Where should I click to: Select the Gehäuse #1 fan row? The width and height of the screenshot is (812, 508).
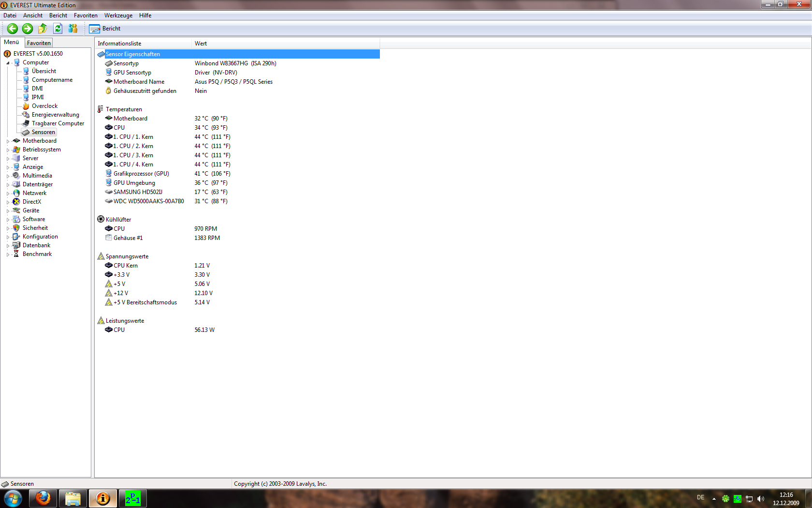click(x=238, y=238)
